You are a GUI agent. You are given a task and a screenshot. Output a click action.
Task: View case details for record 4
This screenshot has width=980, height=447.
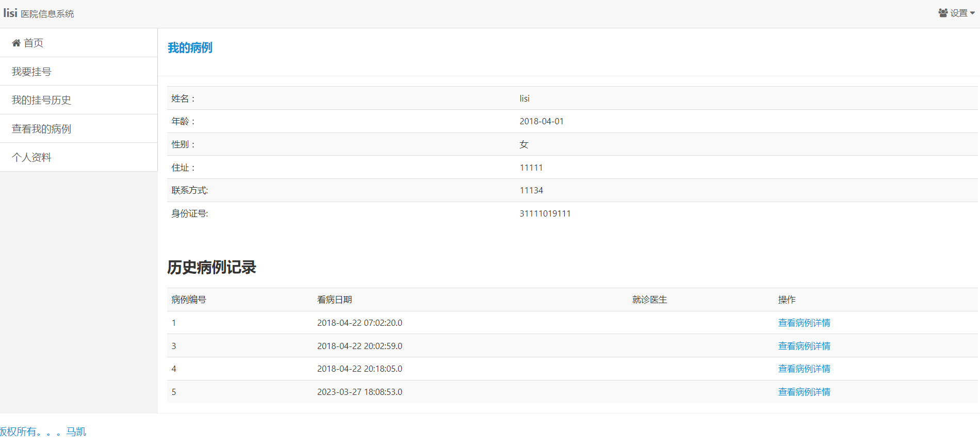804,369
